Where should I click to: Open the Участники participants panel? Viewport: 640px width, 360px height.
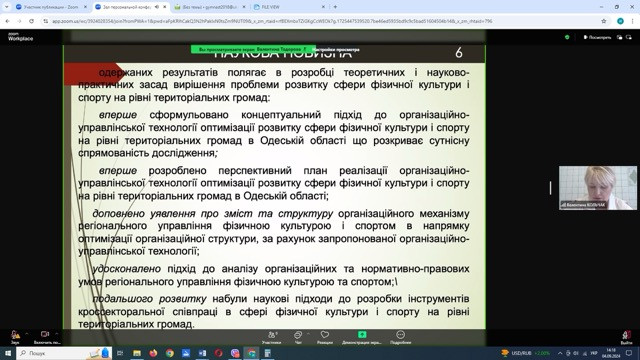pyautogui.click(x=272, y=338)
